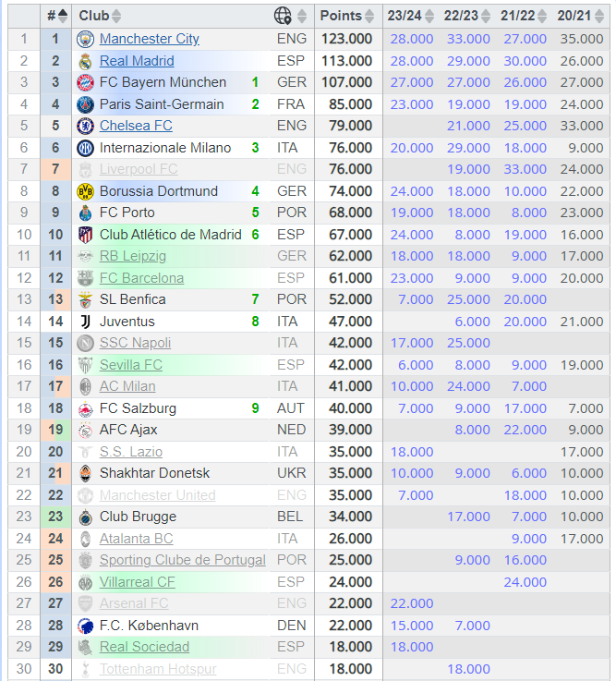Screen dimensions: 616x681
Task: Sort by 23/24 season arrows
Action: click(429, 16)
